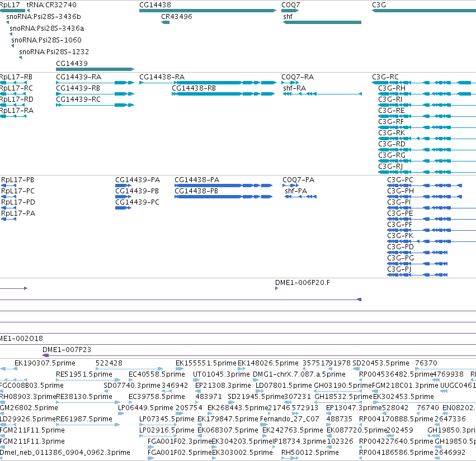Screen dimensions: 476x461
Task: Select the CG14438 gene label in top track
Action: point(155,5)
